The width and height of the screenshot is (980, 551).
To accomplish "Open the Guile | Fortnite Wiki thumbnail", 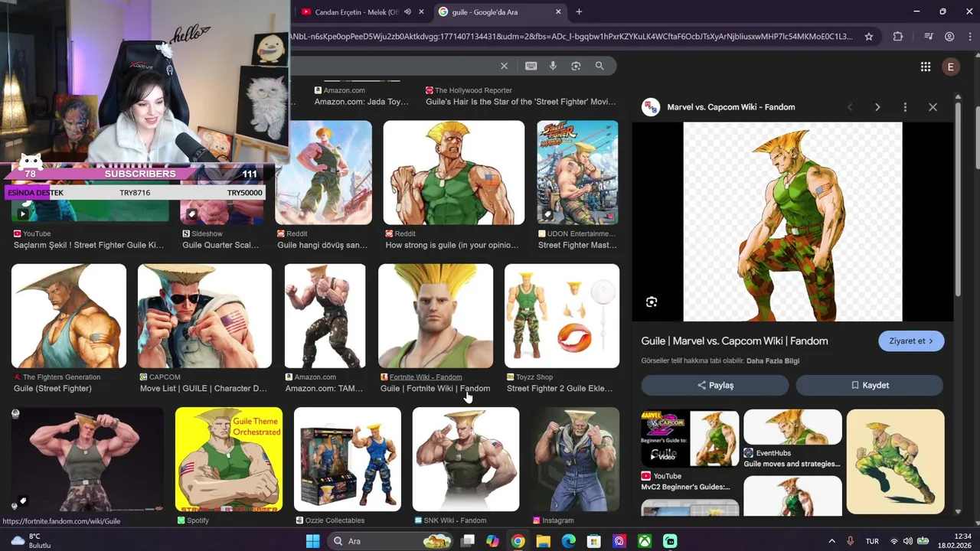I will [x=436, y=316].
